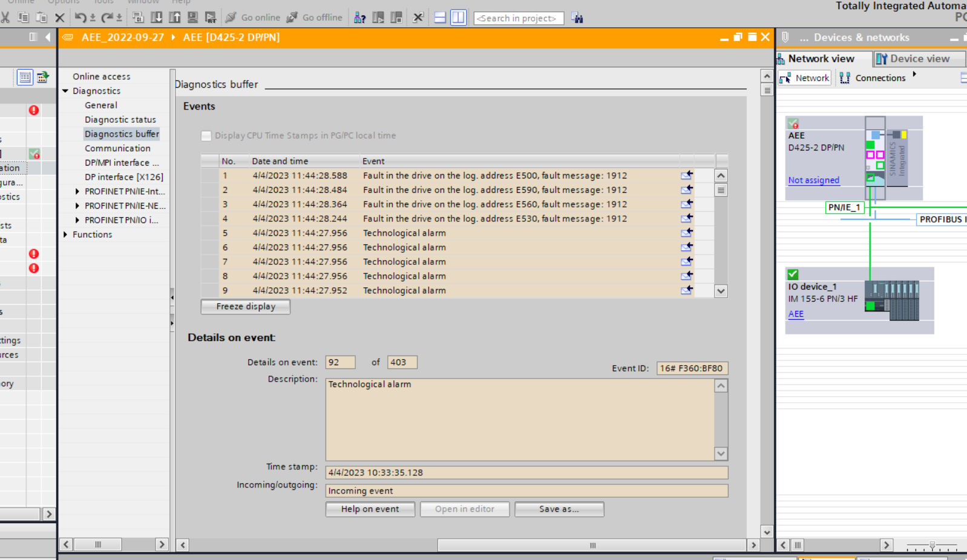Viewport: 967px width, 560px height.
Task: Collapse the Diagnostics tree node
Action: click(x=65, y=91)
